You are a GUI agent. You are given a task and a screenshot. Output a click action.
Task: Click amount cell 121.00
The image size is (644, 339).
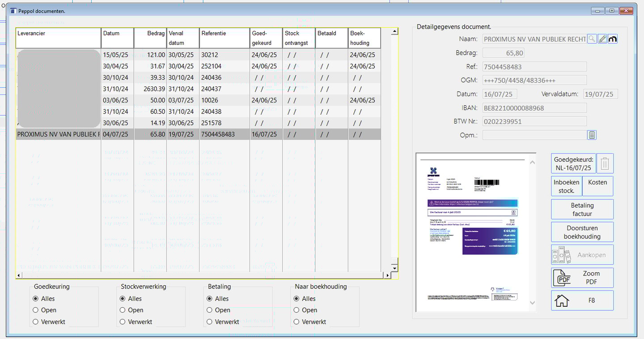coord(150,55)
